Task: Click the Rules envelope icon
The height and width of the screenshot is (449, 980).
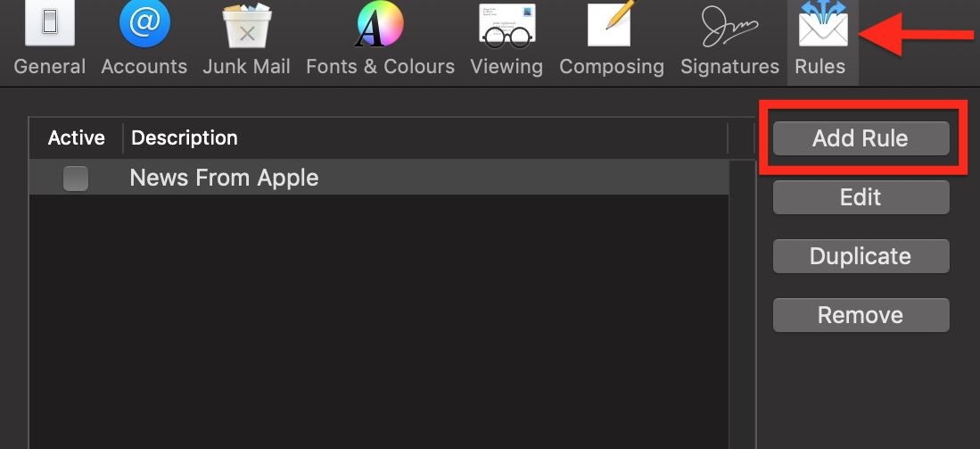Action: tap(820, 25)
